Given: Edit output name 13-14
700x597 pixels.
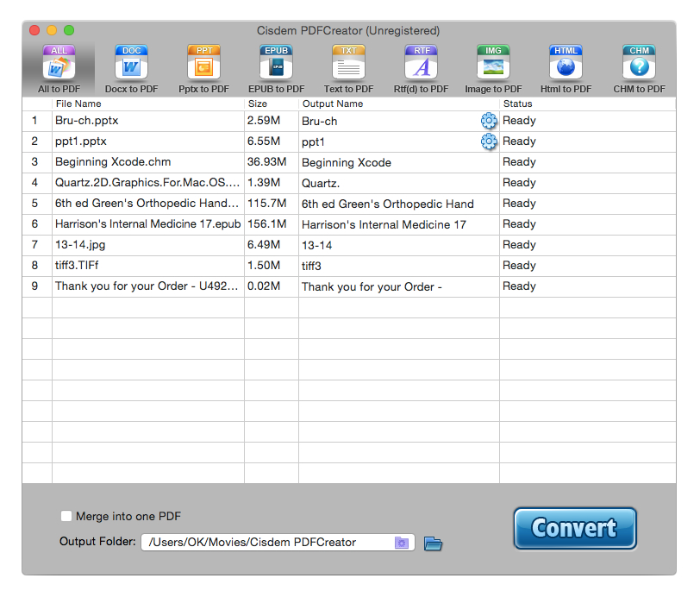Looking at the screenshot, I should [317, 245].
